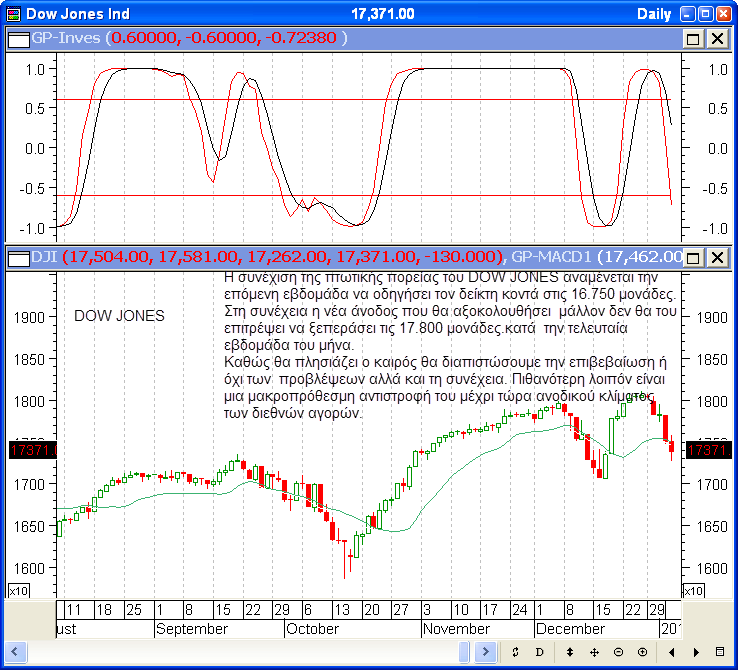This screenshot has width=738, height=670.
Task: Click October on the date axis
Action: (313, 629)
